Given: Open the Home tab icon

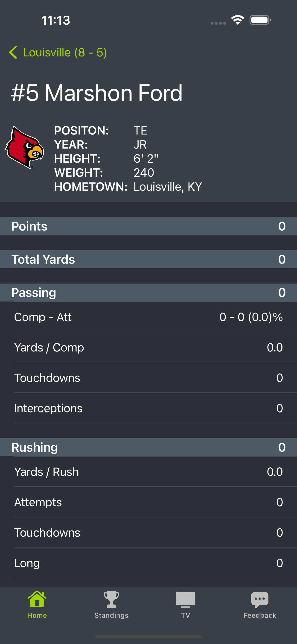Looking at the screenshot, I should pos(37,599).
